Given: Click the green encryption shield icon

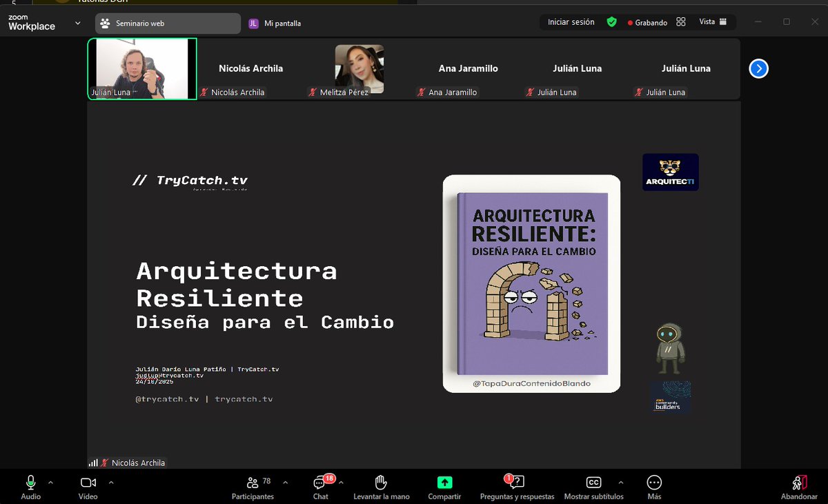Looking at the screenshot, I should point(611,22).
